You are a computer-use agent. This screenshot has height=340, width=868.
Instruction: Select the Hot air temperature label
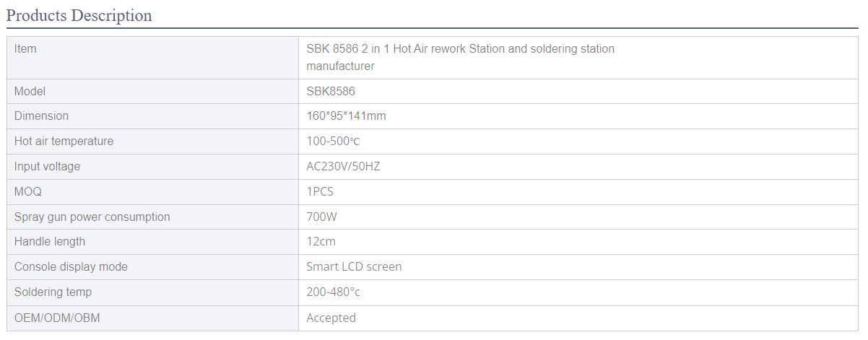[x=64, y=141]
